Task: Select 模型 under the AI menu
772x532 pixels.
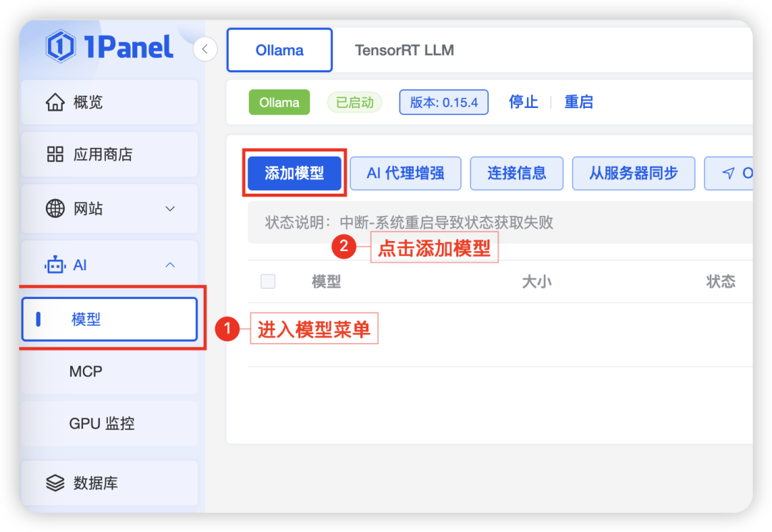Action: [110, 319]
